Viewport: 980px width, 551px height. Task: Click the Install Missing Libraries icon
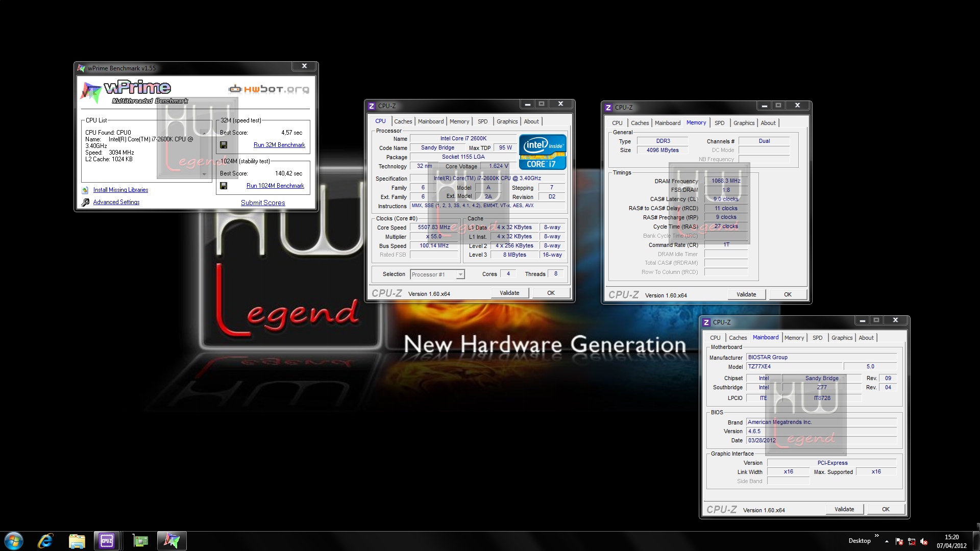(x=85, y=190)
